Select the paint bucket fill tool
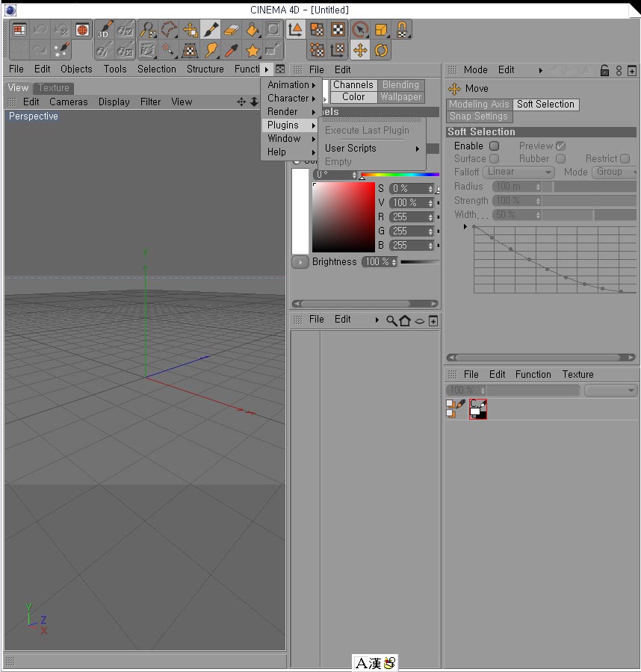The height and width of the screenshot is (672, 641). point(253,30)
